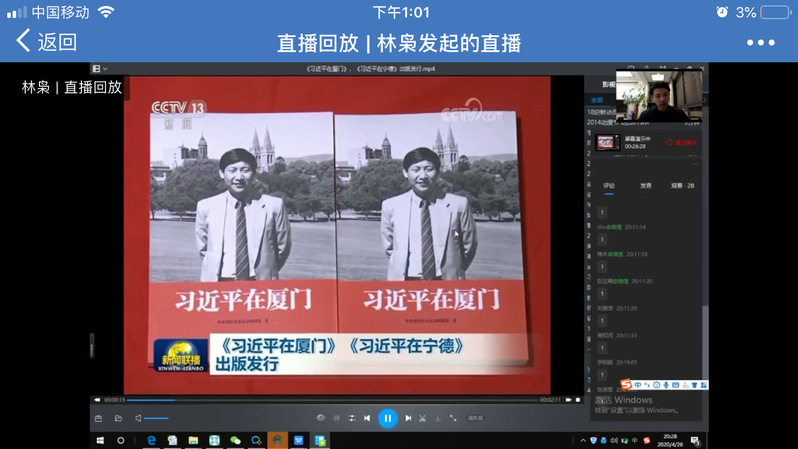Stop playback with the square stop icon
The image size is (798, 449).
point(578,400)
